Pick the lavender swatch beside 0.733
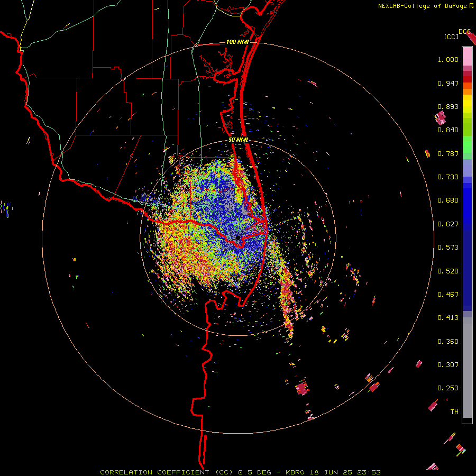This screenshot has width=476, height=476. (467, 168)
